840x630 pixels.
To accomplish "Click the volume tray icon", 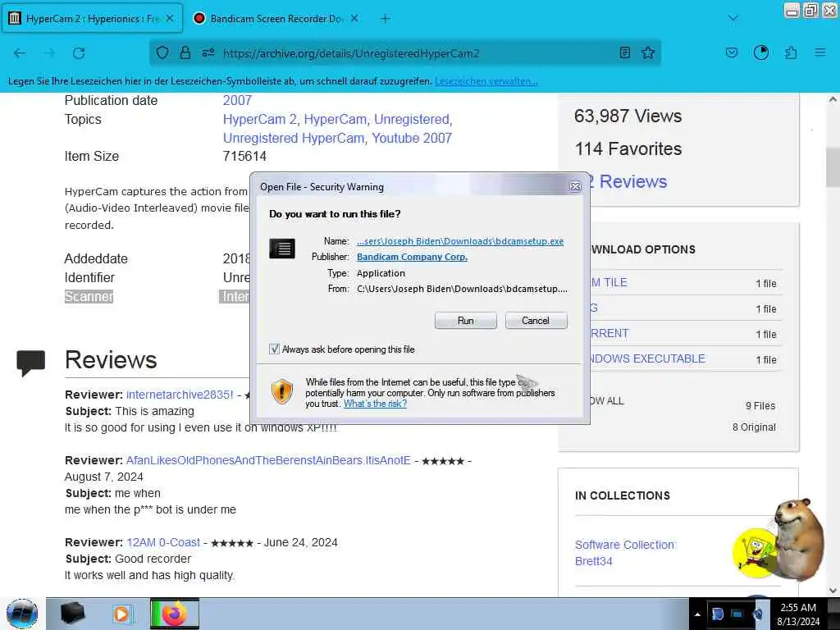I will 757,614.
